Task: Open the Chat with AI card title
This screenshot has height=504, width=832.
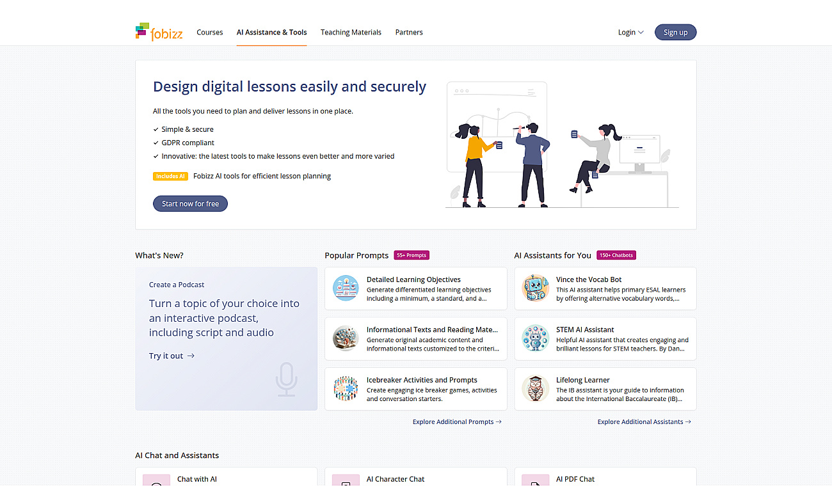Action: [x=197, y=479]
